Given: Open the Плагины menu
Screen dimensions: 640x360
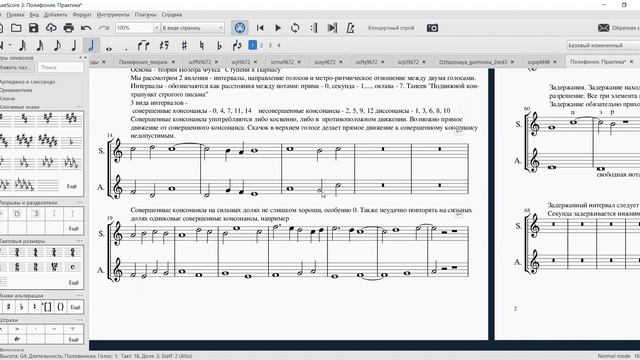Looking at the screenshot, I should coord(145,14).
